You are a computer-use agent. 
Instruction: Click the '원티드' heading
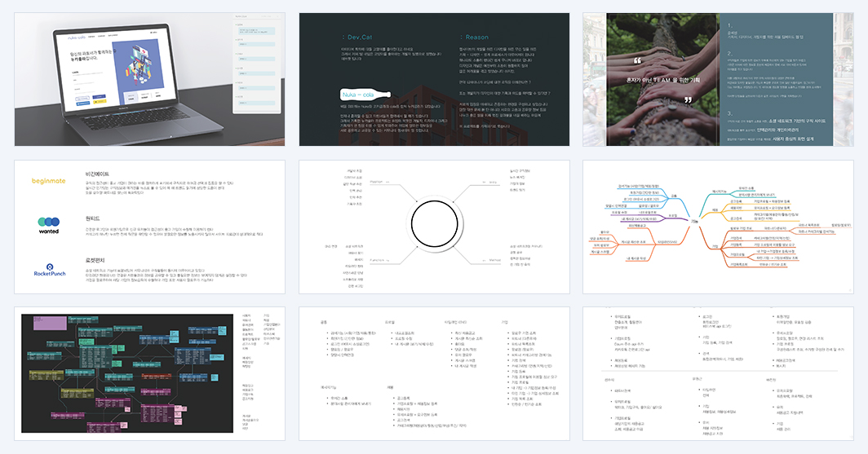click(92, 218)
